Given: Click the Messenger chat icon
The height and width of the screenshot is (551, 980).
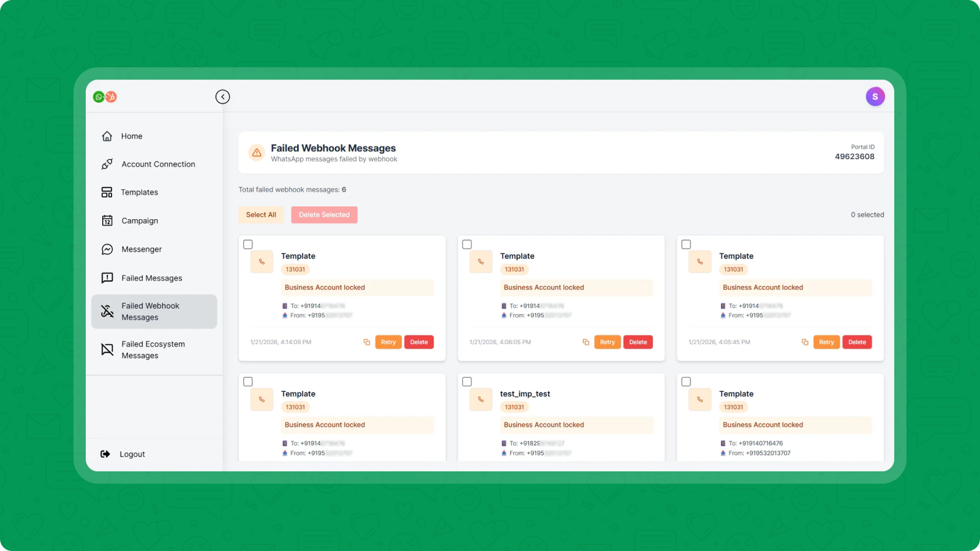Looking at the screenshot, I should [x=107, y=249].
